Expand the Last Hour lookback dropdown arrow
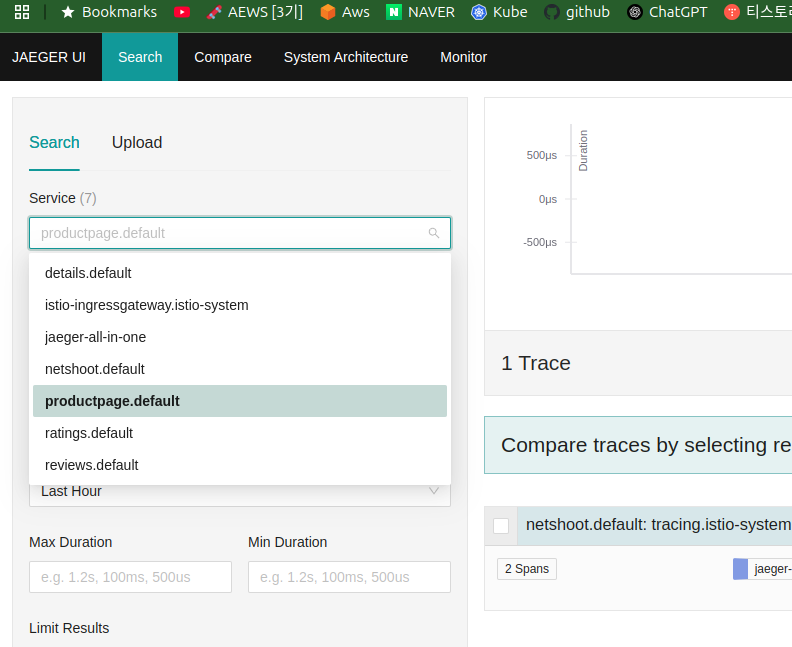 tap(433, 491)
